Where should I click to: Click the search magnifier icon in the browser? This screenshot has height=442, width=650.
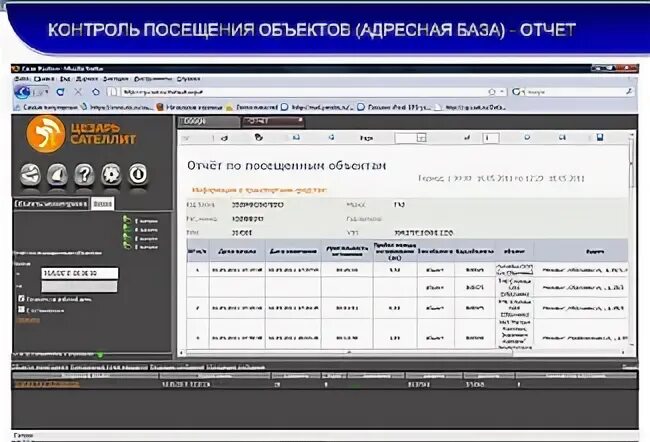click(629, 91)
